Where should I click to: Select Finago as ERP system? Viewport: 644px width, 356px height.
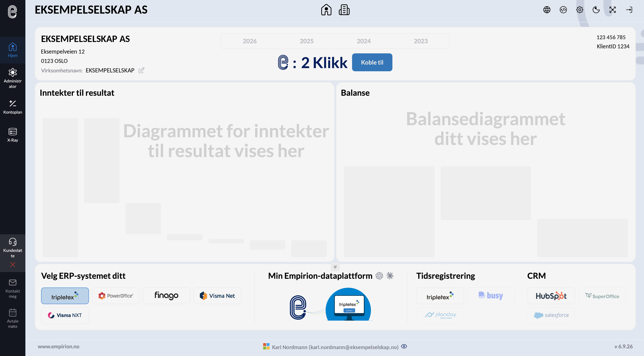pos(166,296)
